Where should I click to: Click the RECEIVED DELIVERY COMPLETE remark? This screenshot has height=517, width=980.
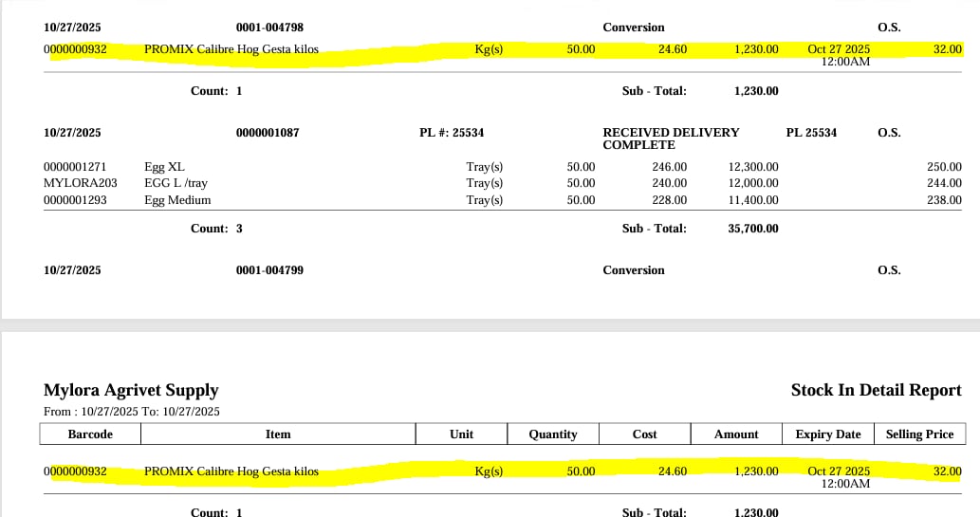click(x=671, y=138)
